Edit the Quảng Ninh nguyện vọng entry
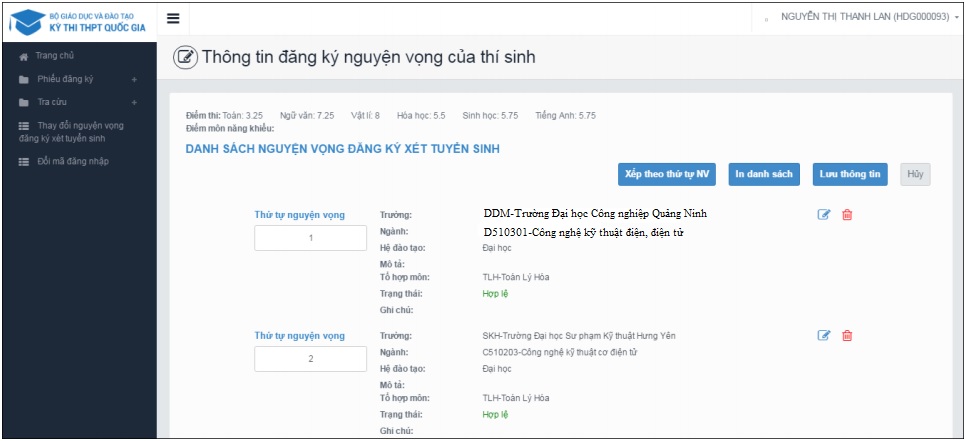 (x=824, y=214)
